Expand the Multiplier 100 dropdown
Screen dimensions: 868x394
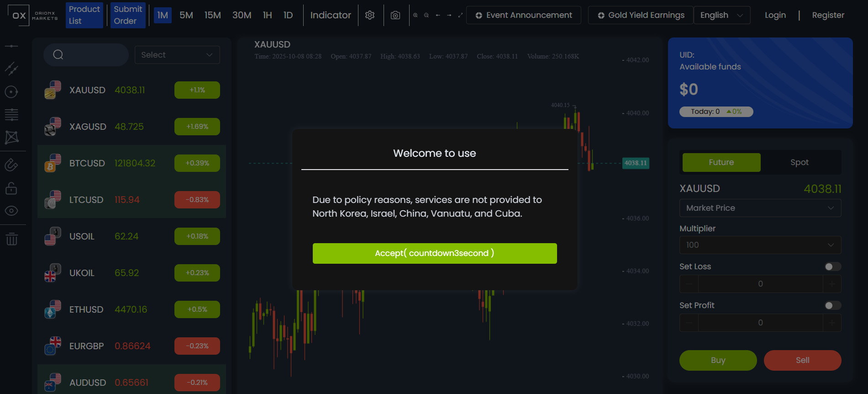(760, 245)
